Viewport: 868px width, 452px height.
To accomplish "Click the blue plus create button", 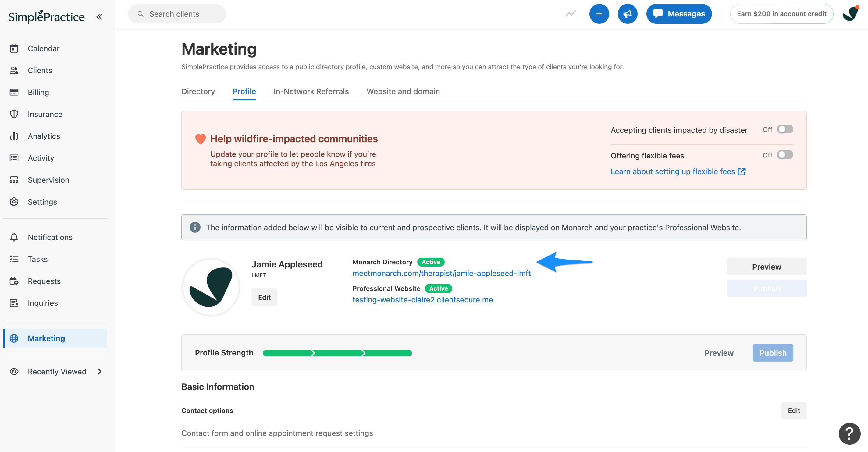I will (599, 14).
